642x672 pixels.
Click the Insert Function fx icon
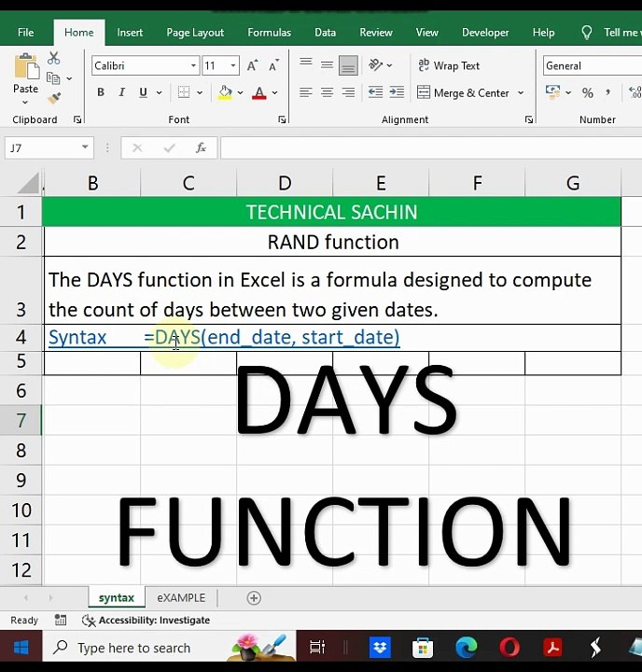tap(201, 147)
